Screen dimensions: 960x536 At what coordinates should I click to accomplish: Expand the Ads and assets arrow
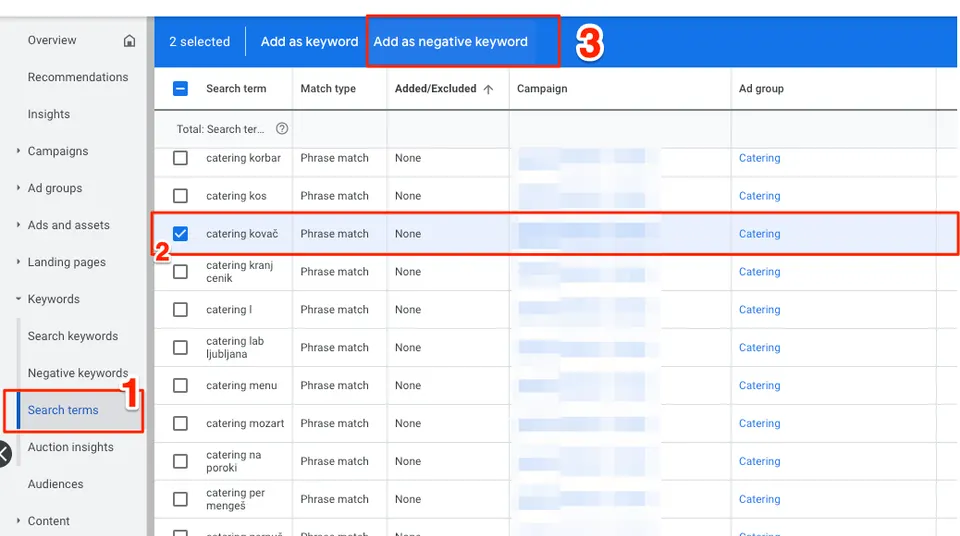(18, 225)
